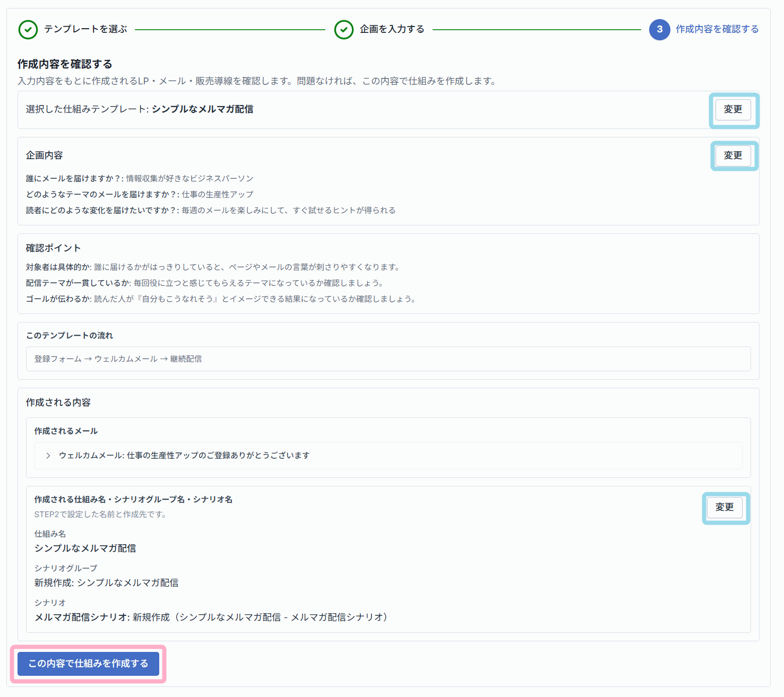Click the green checkmark icon for 企画を入力する
The height and width of the screenshot is (697, 784).
[344, 30]
